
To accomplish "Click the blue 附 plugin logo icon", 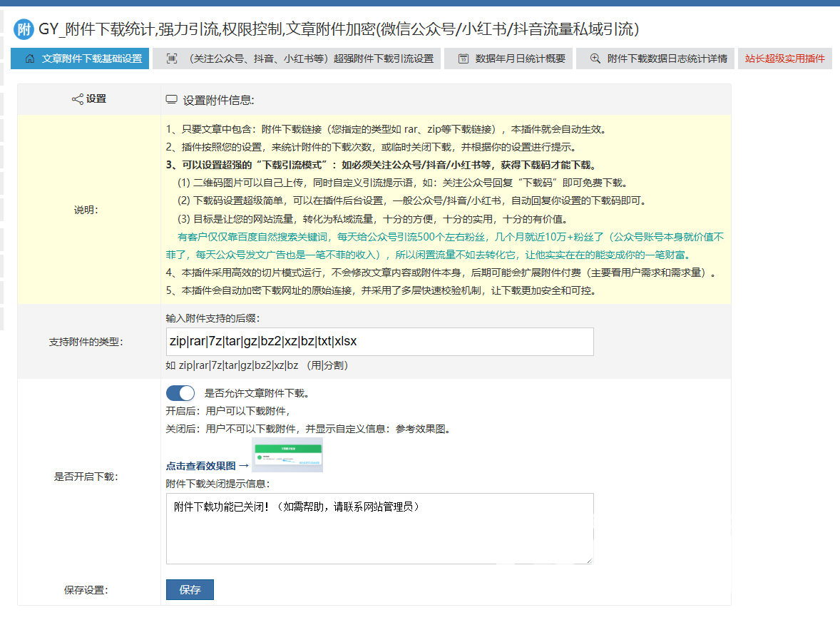I will 24,29.
